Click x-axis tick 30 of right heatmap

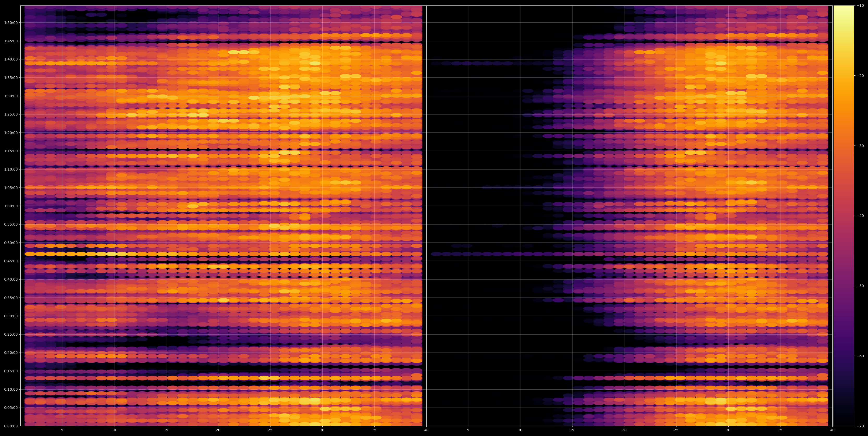click(728, 430)
